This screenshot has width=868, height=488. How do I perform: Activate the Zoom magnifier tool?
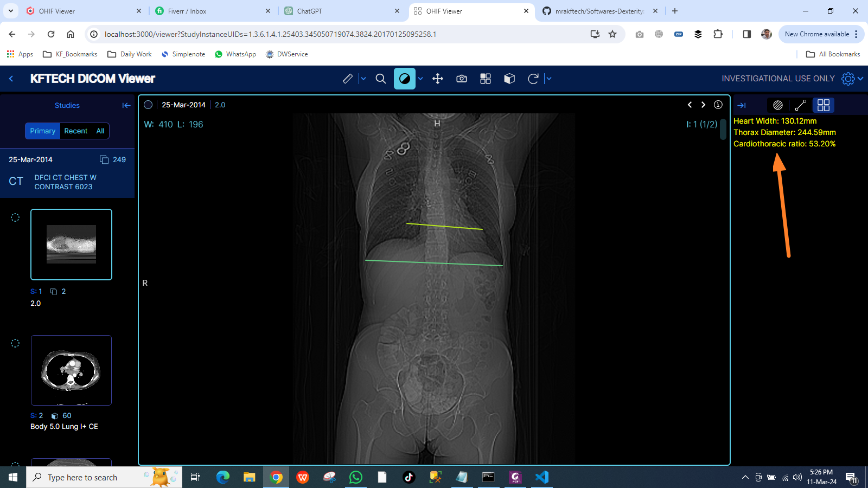click(380, 79)
